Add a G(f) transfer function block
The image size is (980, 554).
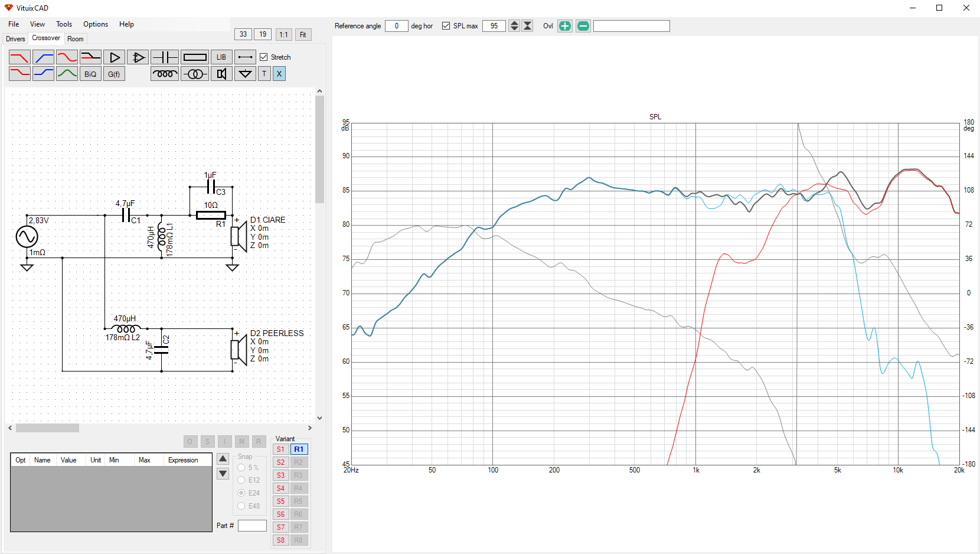click(x=114, y=74)
